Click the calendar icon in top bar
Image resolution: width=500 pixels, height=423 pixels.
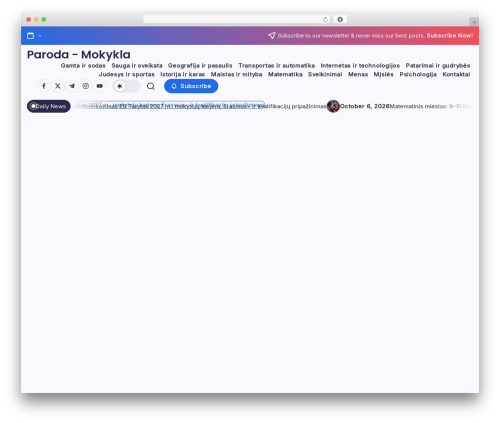[30, 36]
